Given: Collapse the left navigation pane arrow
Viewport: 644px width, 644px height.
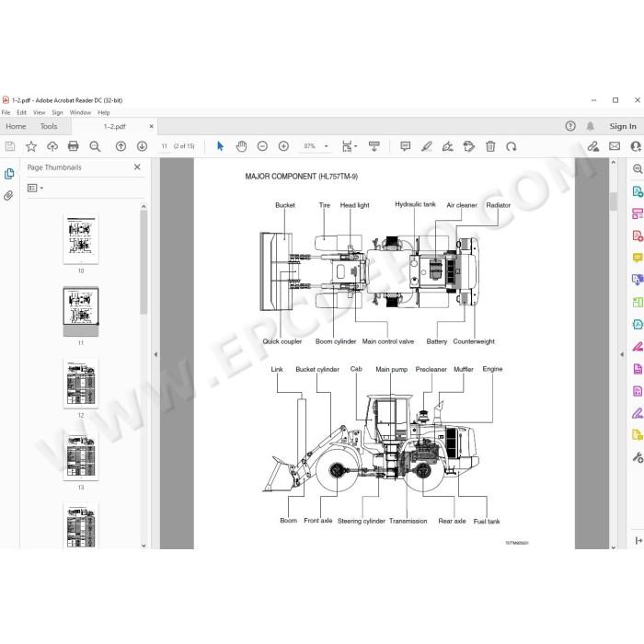Looking at the screenshot, I should 155,354.
